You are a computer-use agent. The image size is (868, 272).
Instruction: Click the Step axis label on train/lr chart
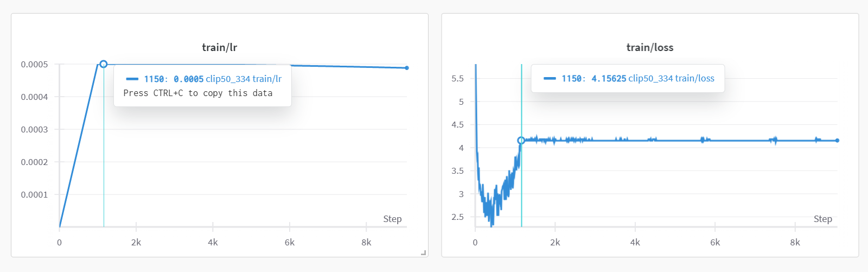pos(392,219)
